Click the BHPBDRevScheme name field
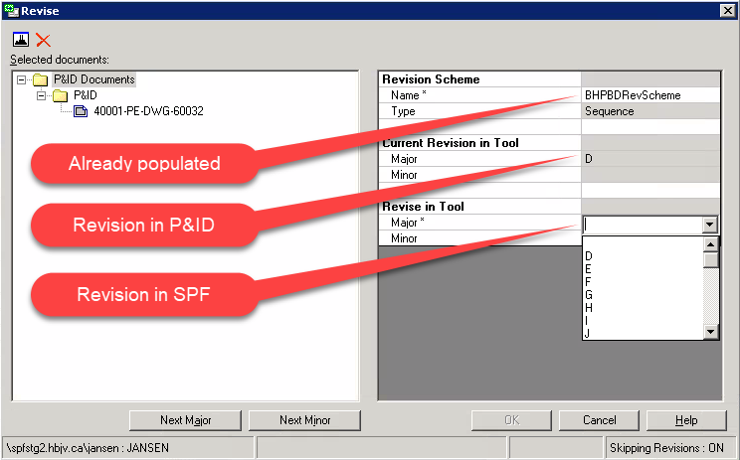 pos(650,95)
